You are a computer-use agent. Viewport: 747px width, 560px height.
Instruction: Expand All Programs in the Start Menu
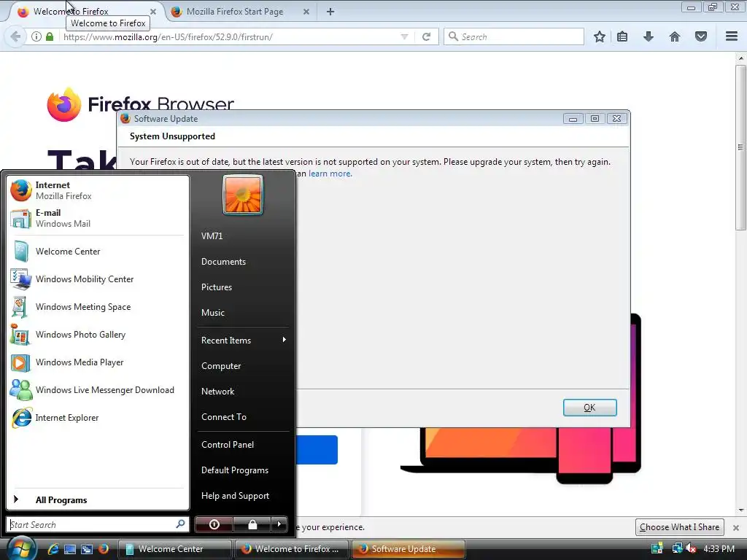point(97,499)
